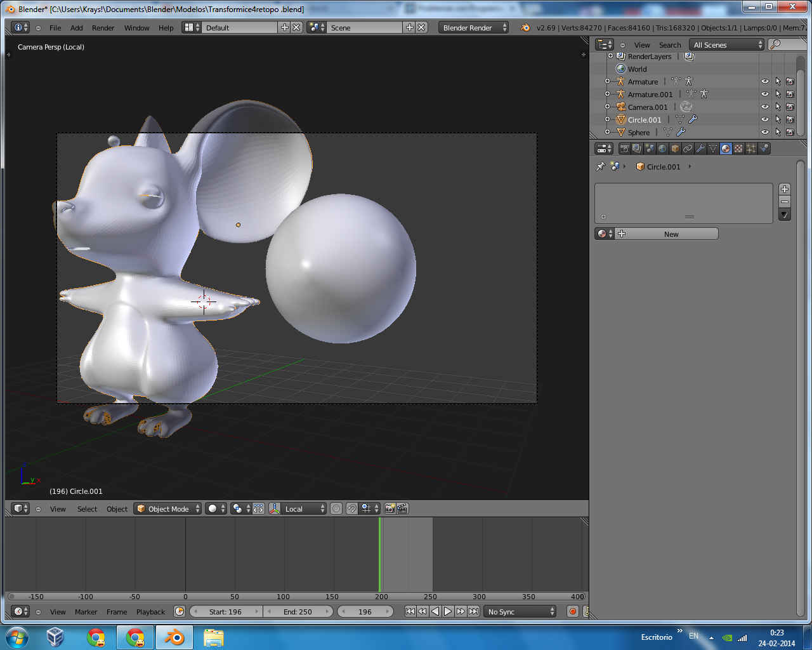Delete the current scene (X button)
This screenshot has height=650, width=812.
pos(422,27)
